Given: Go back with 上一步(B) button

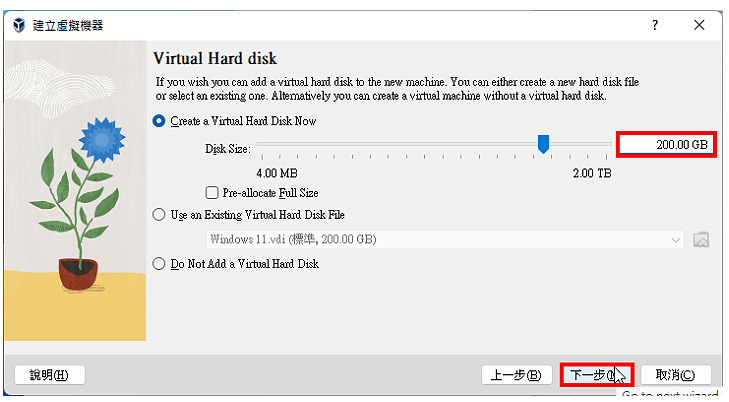Looking at the screenshot, I should pos(516,375).
